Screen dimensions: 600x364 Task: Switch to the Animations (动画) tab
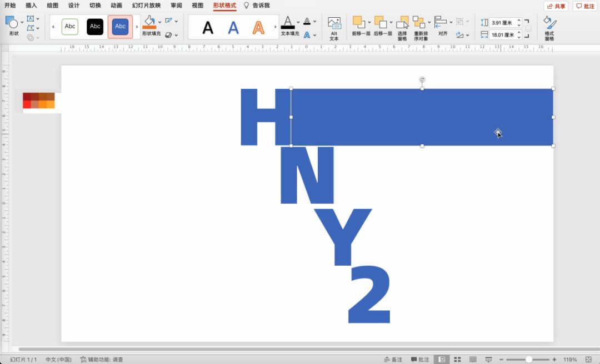tap(116, 6)
